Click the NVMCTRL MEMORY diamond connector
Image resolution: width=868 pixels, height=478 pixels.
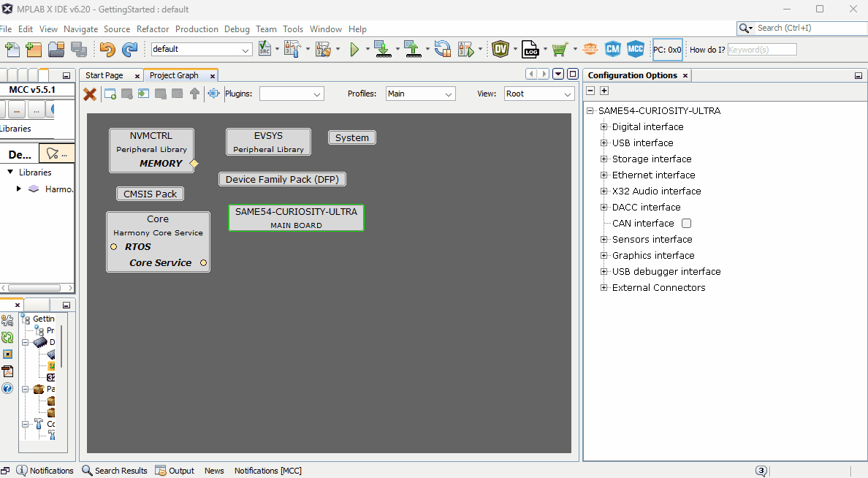click(x=194, y=164)
